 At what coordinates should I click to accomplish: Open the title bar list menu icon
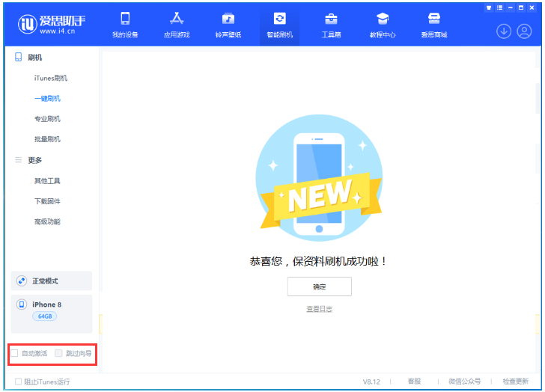click(x=499, y=7)
